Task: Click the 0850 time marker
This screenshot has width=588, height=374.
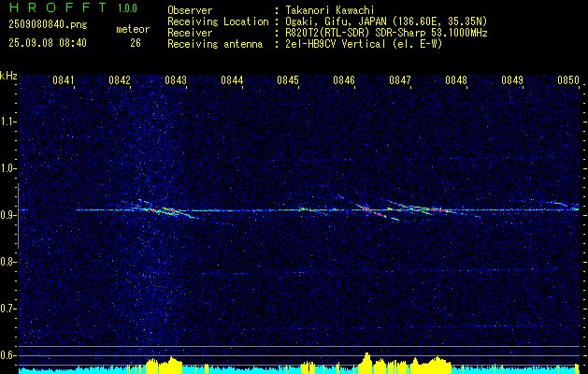Action: (x=568, y=79)
